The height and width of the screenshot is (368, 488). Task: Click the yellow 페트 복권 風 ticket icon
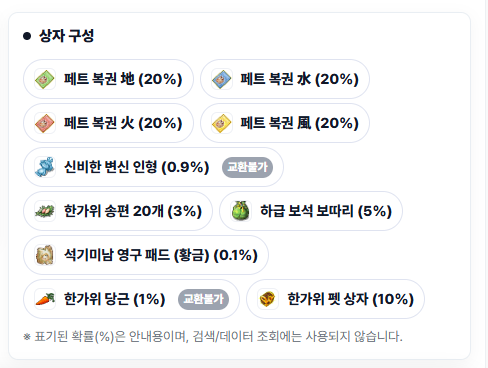click(222, 123)
